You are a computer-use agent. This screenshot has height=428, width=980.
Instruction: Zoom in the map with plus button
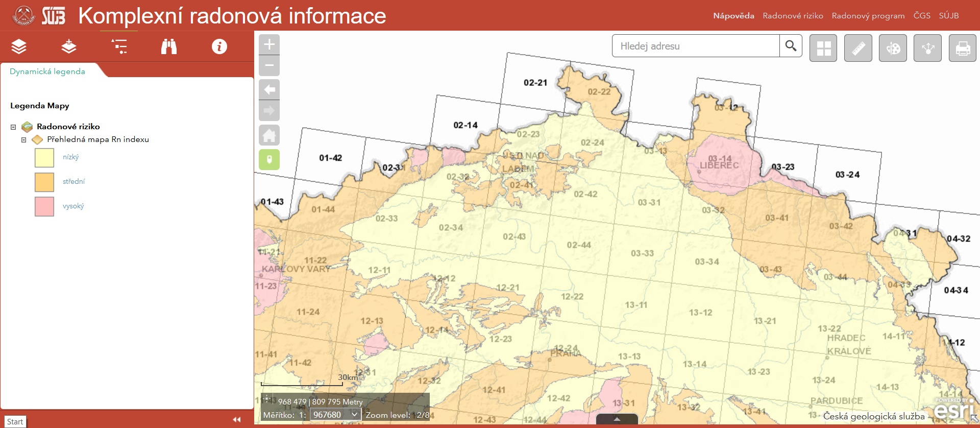pos(269,44)
